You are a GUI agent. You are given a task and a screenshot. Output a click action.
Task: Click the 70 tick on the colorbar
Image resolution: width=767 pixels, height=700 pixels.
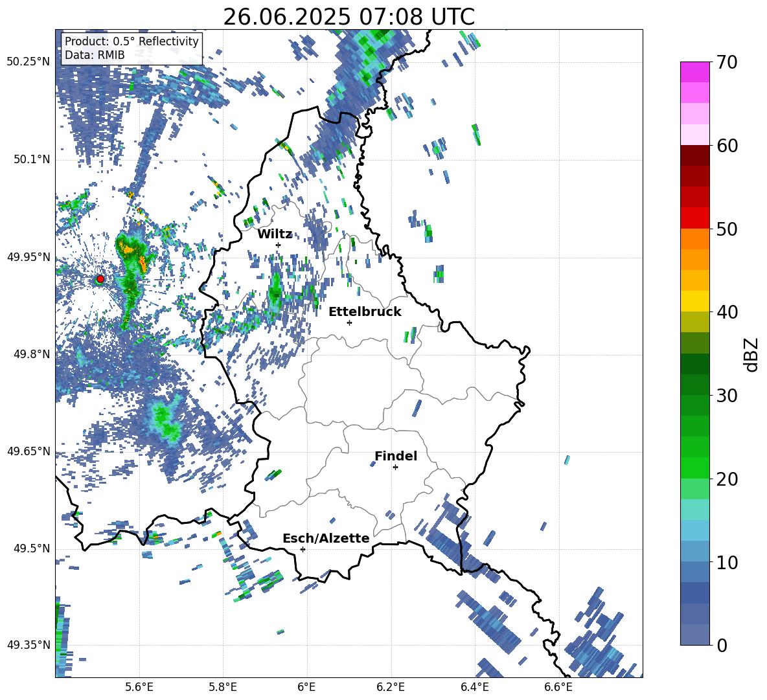tap(727, 62)
